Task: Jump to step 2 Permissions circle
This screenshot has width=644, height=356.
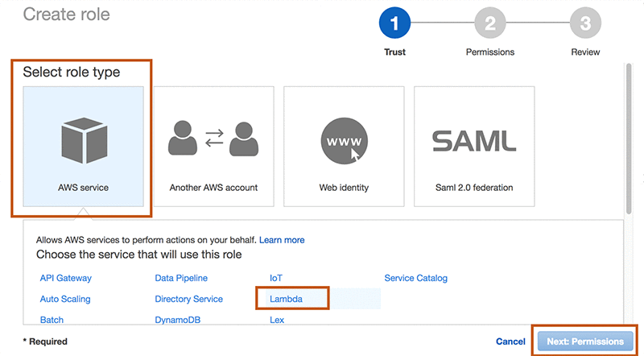Action: pos(490,23)
